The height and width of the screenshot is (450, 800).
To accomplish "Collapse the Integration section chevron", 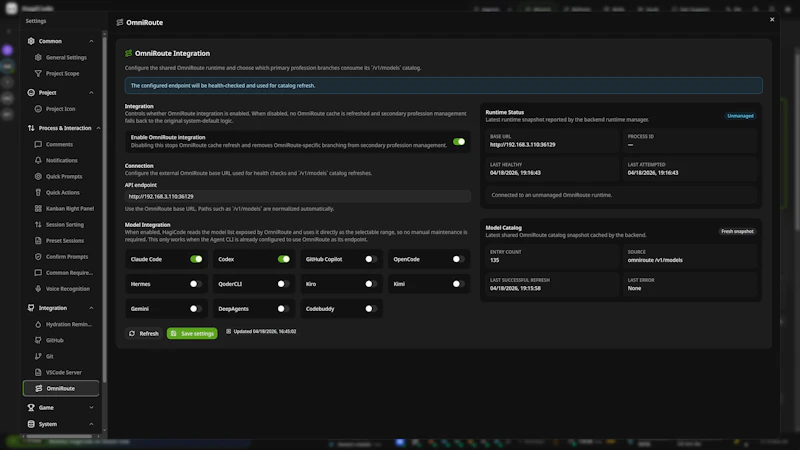I will (x=91, y=308).
